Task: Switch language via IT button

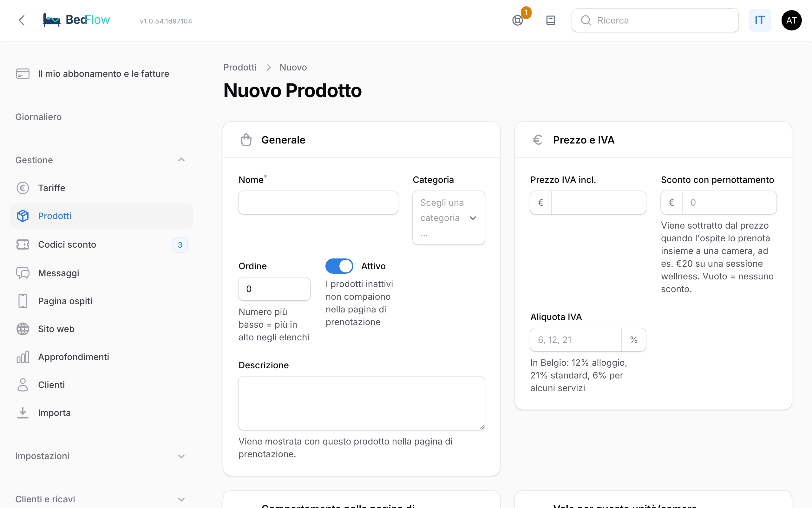Action: [x=760, y=21]
